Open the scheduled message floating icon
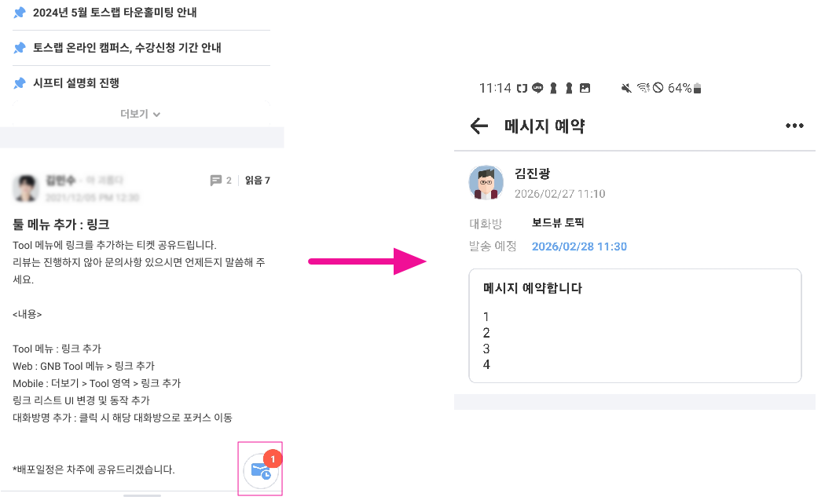 [260, 471]
